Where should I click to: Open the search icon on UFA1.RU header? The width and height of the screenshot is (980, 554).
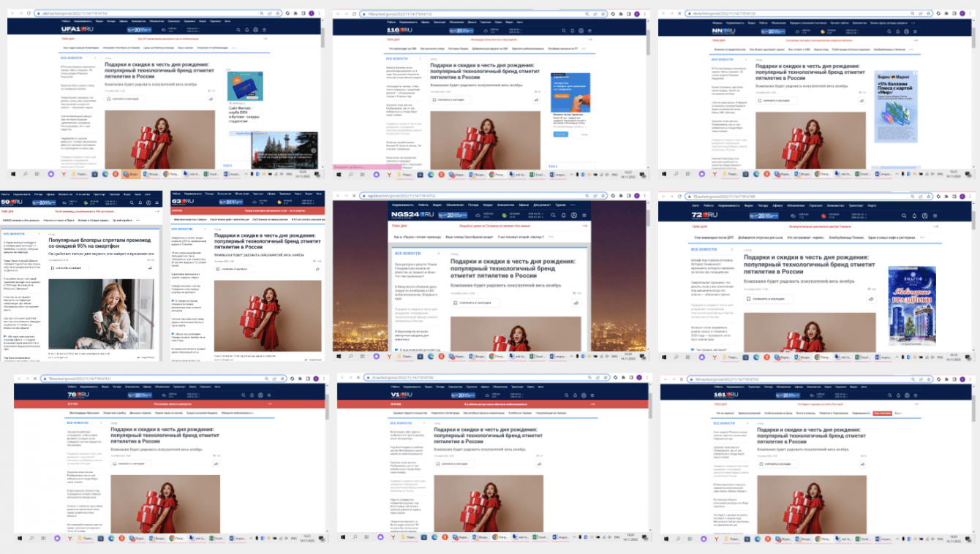coord(237,30)
